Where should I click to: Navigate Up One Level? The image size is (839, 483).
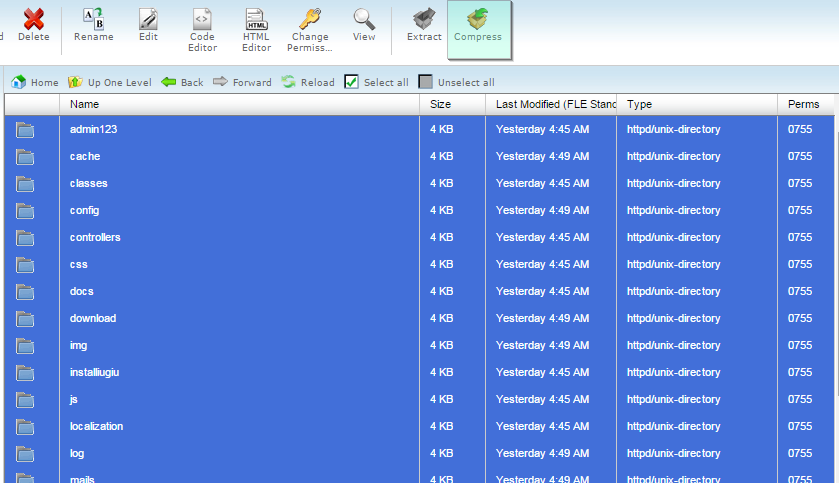pos(109,82)
